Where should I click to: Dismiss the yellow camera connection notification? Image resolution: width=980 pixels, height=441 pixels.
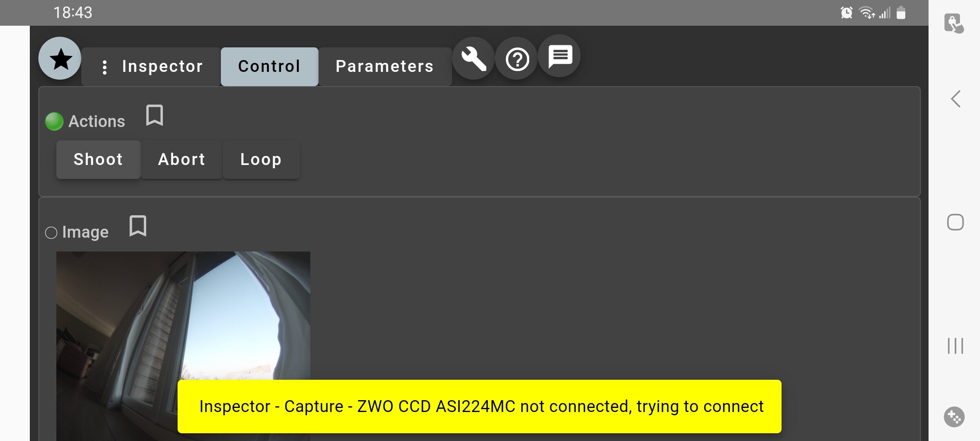tap(479, 406)
